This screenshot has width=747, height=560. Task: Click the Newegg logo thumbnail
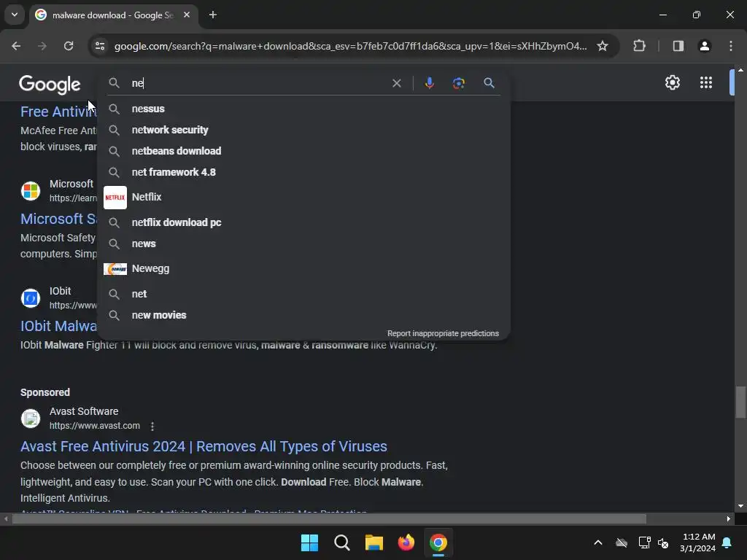pyautogui.click(x=115, y=268)
